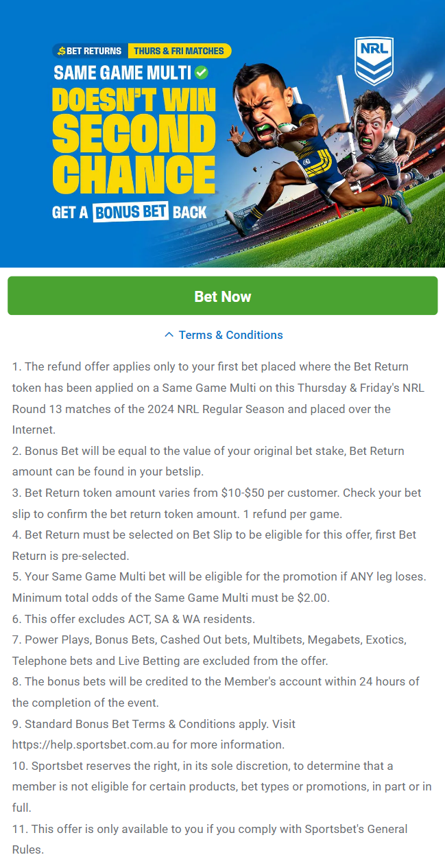Image resolution: width=445 pixels, height=868 pixels.
Task: Click term 6 excluding ACT, SA & WA
Action: click(x=134, y=619)
